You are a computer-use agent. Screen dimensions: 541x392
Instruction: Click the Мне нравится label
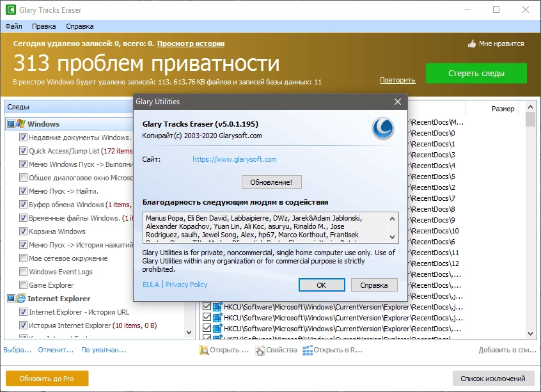[501, 43]
